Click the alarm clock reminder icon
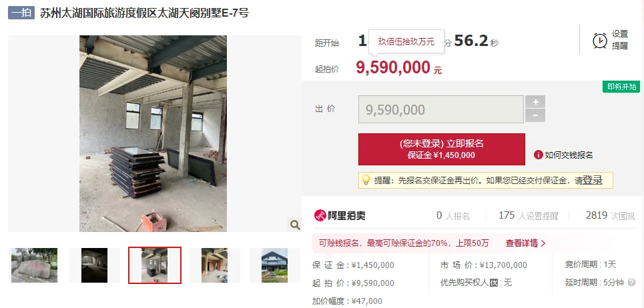Viewport: 644px width, 308px height. [x=600, y=41]
